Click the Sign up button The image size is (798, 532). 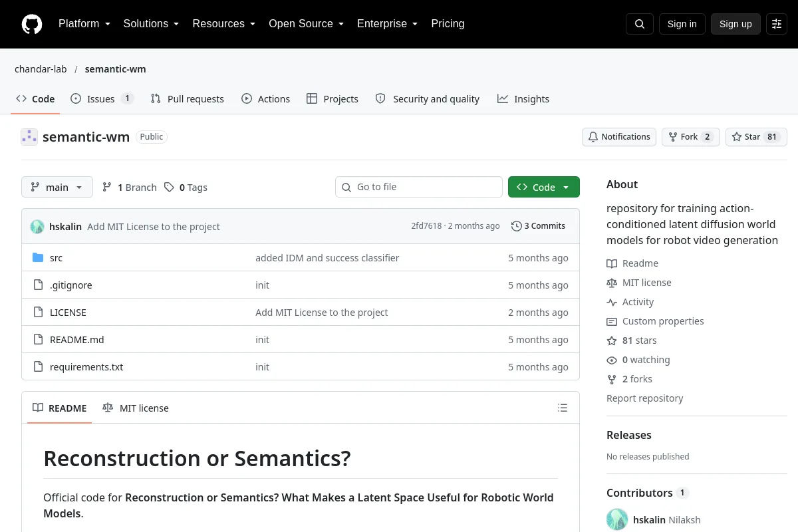(735, 24)
